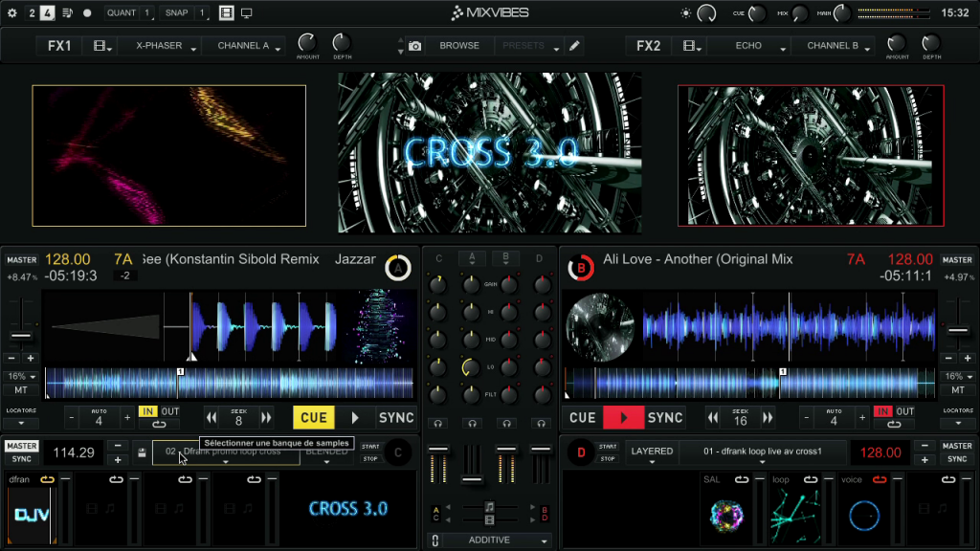The height and width of the screenshot is (551, 980).
Task: Set deck A loop IN point
Action: (148, 411)
